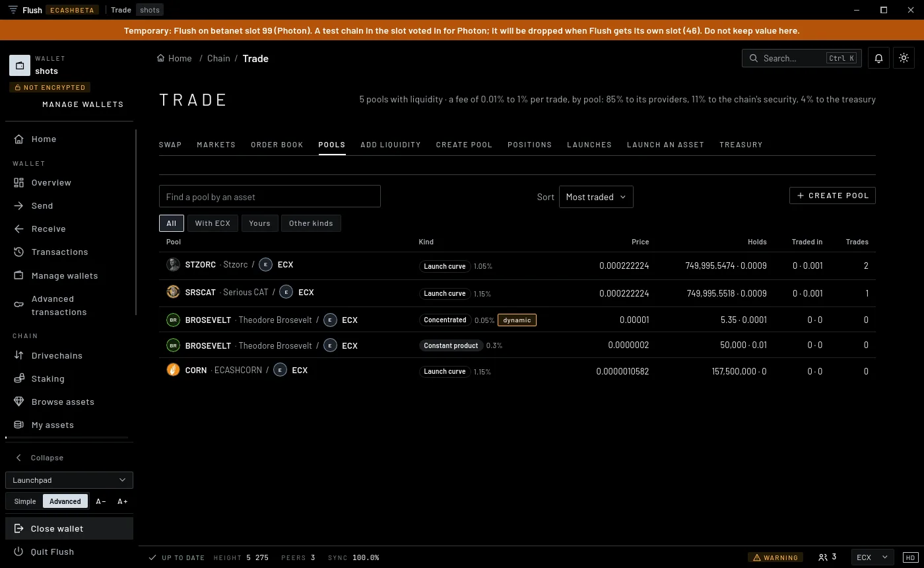924x568 pixels.
Task: Quit Flush application
Action: 69,551
